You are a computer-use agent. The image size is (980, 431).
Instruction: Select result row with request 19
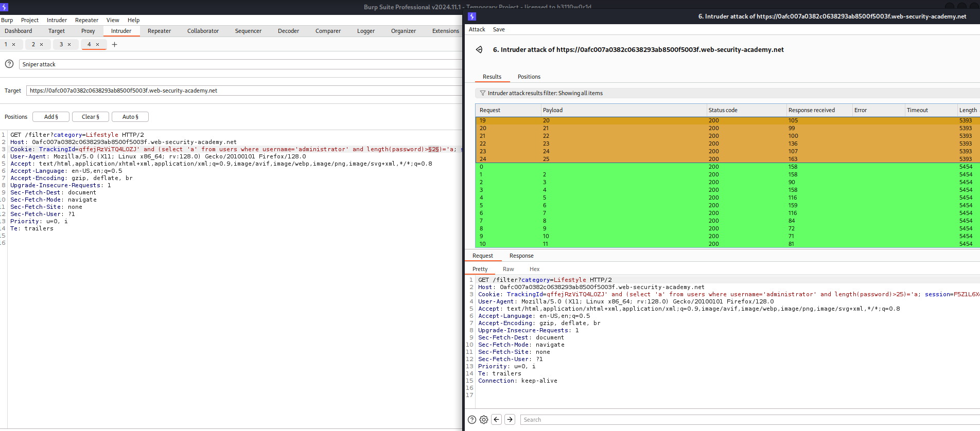728,120
